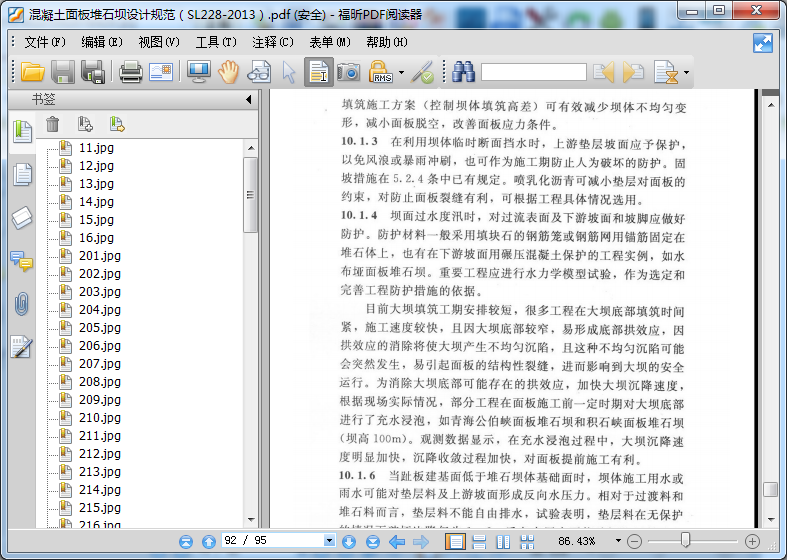Viewport: 787px width, 560px height.
Task: Open the page number dropdown
Action: pos(329,540)
